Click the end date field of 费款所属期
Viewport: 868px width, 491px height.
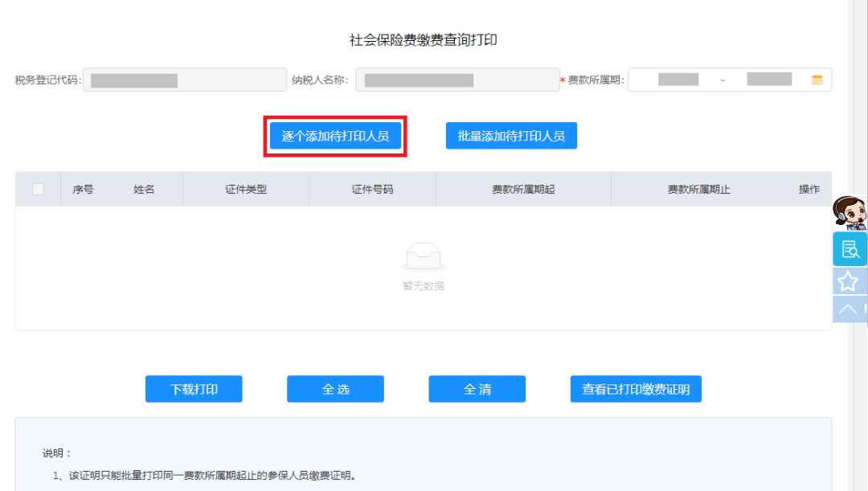(770, 79)
